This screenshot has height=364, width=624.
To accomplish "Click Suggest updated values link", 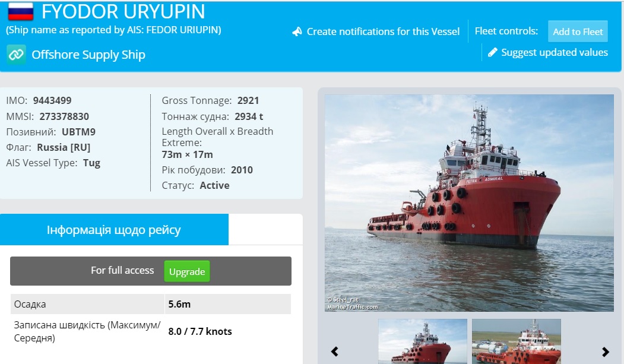I will coord(555,52).
